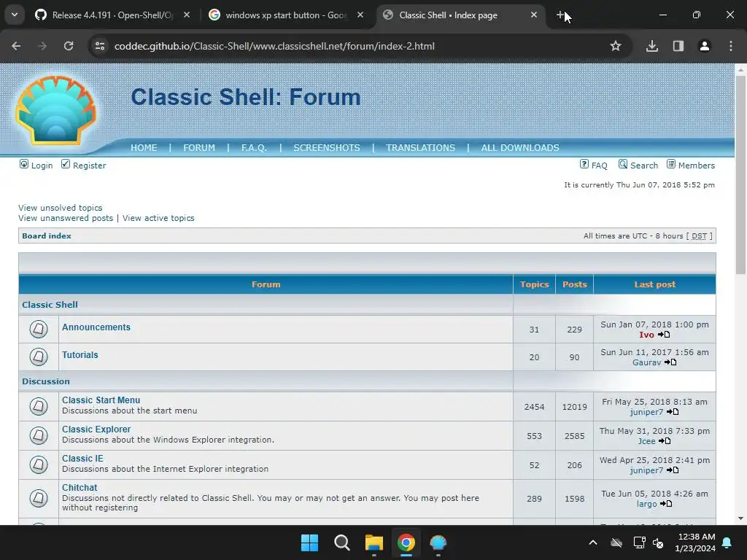Click the Register link
747x560 pixels.
(89, 166)
